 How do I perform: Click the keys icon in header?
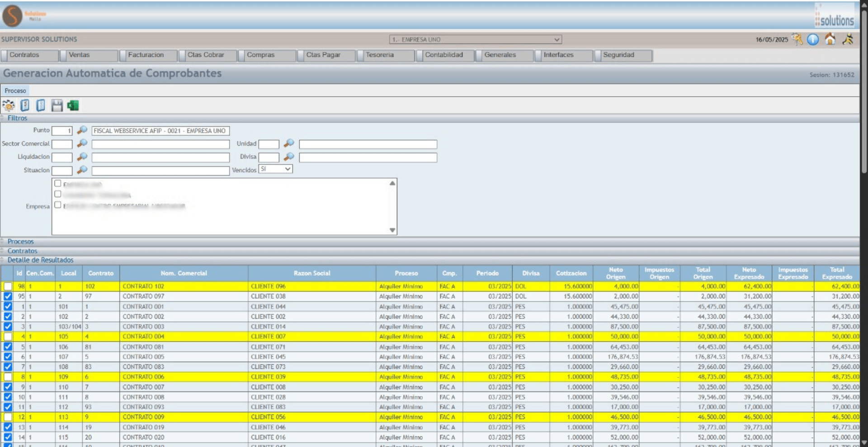tap(797, 39)
